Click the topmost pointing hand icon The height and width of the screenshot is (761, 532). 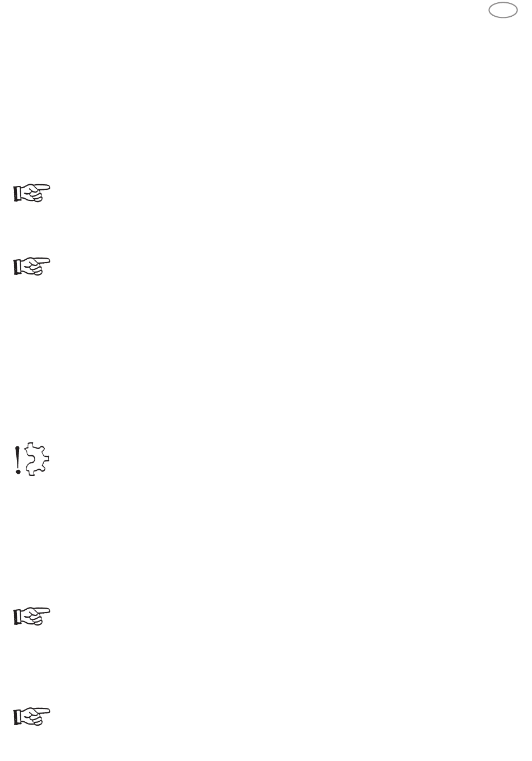(31, 193)
